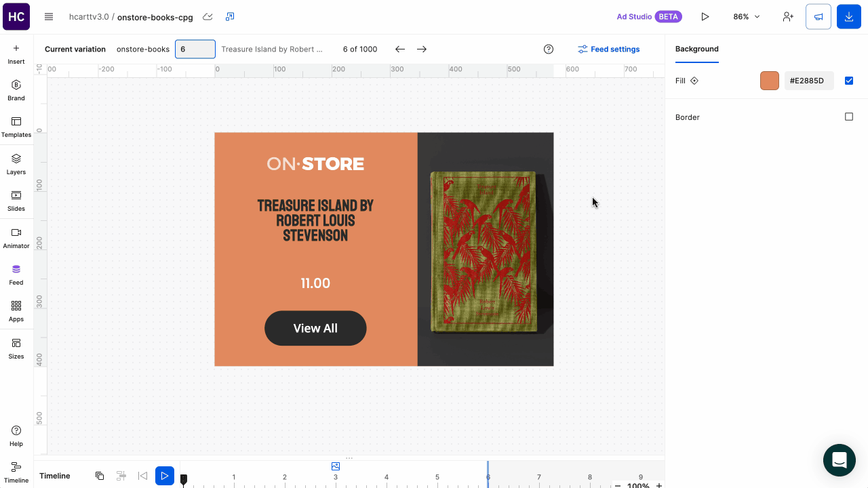Open the Apps panel
The image size is (868, 488).
[16, 312]
